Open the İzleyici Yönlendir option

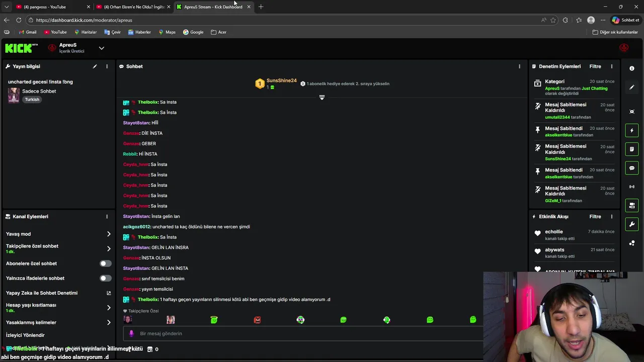click(x=25, y=335)
